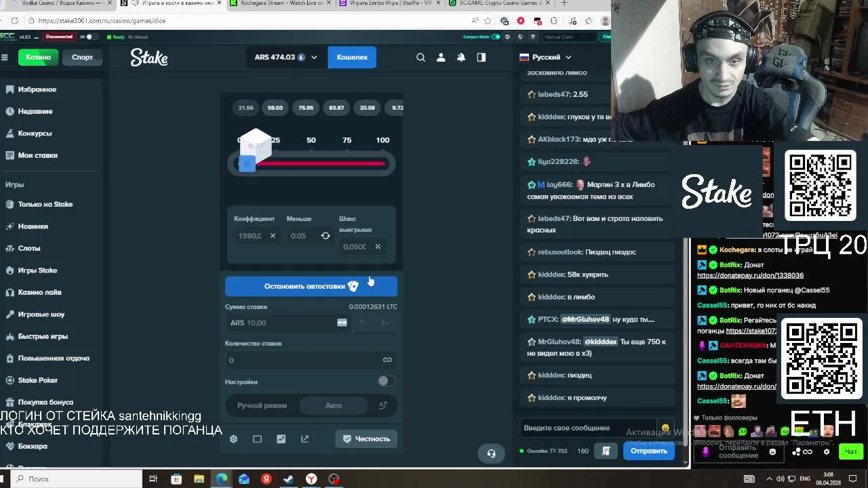The image size is (868, 488).
Task: Click Остановить автоставки button
Action: [x=311, y=286]
